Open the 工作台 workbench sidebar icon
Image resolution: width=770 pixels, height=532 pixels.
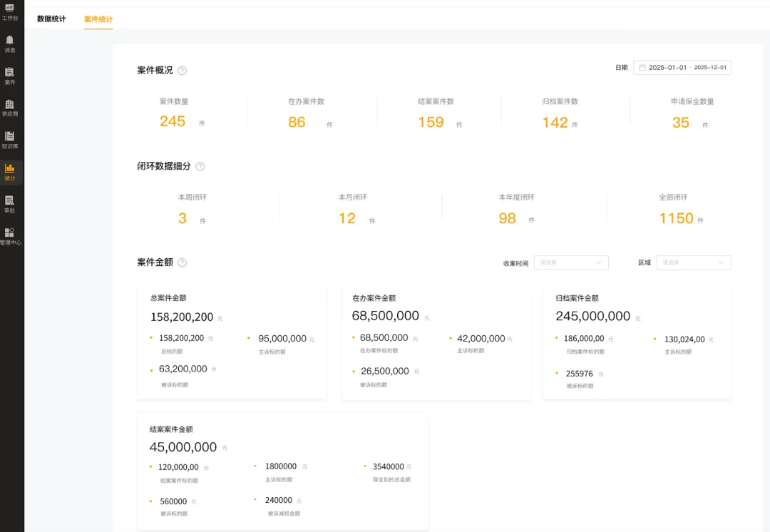(x=10, y=10)
